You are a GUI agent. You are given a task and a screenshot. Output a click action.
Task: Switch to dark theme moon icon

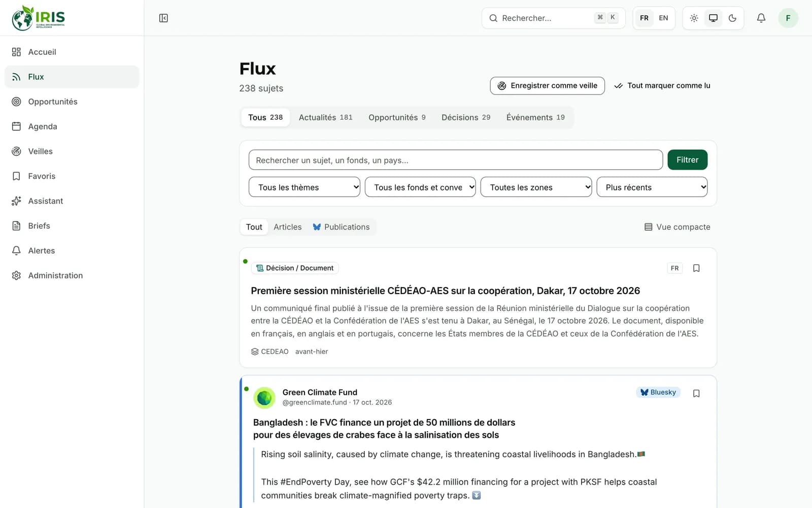click(732, 18)
